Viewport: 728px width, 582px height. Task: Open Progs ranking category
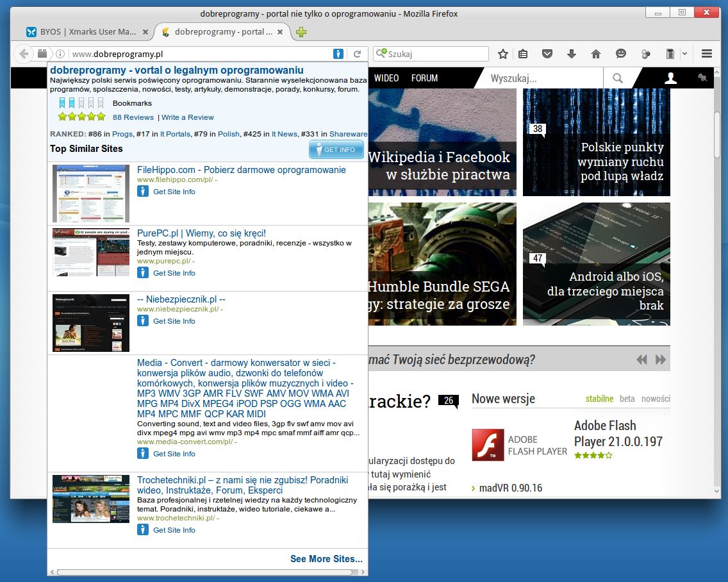click(122, 134)
